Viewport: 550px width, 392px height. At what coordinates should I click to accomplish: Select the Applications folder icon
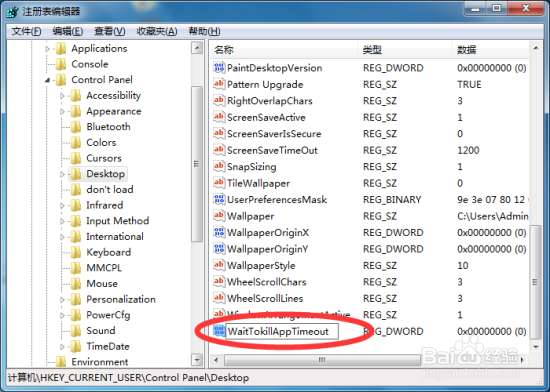[61, 48]
